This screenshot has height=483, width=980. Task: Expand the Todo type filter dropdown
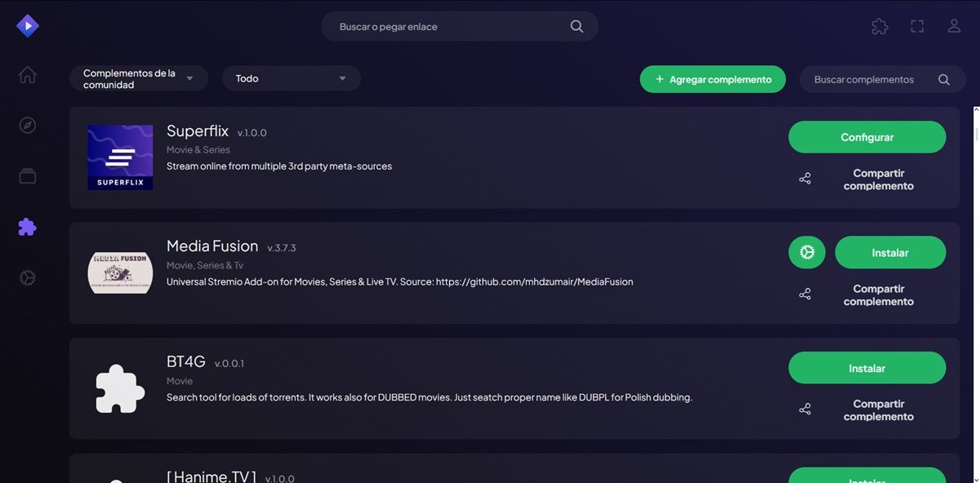pyautogui.click(x=292, y=78)
